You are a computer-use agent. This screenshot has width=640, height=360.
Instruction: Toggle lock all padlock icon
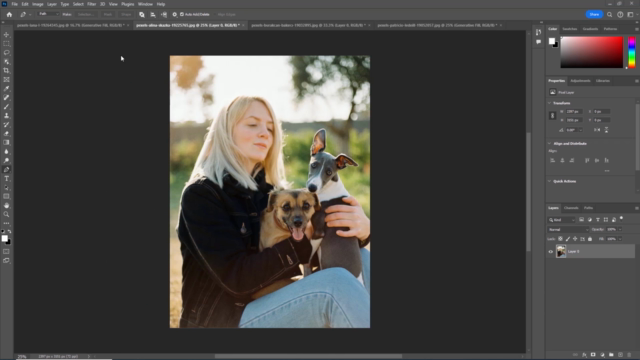pos(590,239)
